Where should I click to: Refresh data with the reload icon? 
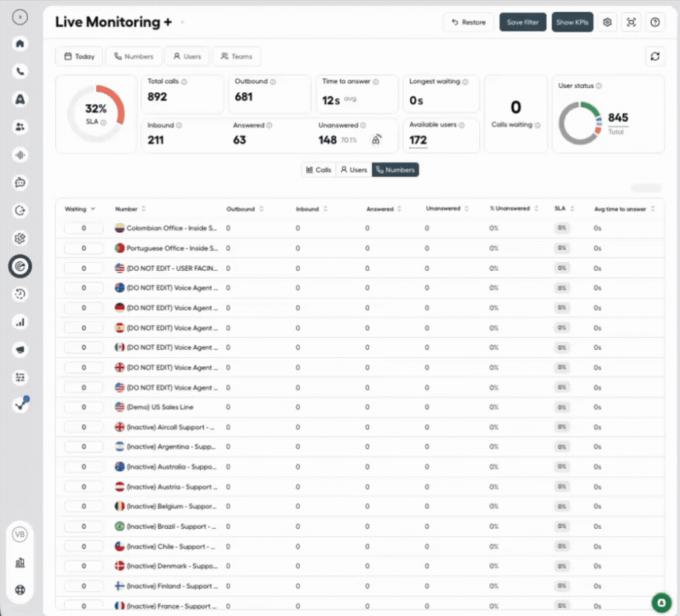click(x=655, y=57)
